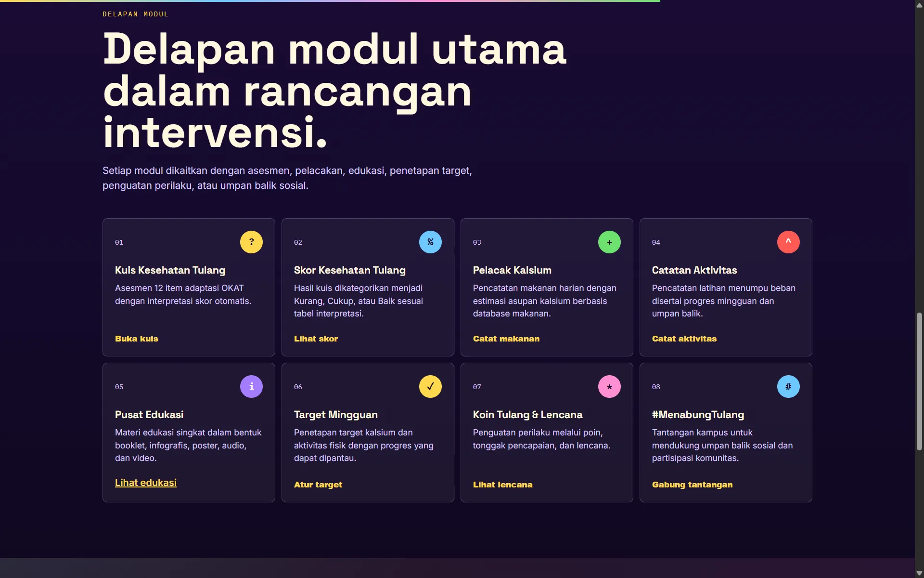Click the scrollbar down arrow

pyautogui.click(x=919, y=573)
